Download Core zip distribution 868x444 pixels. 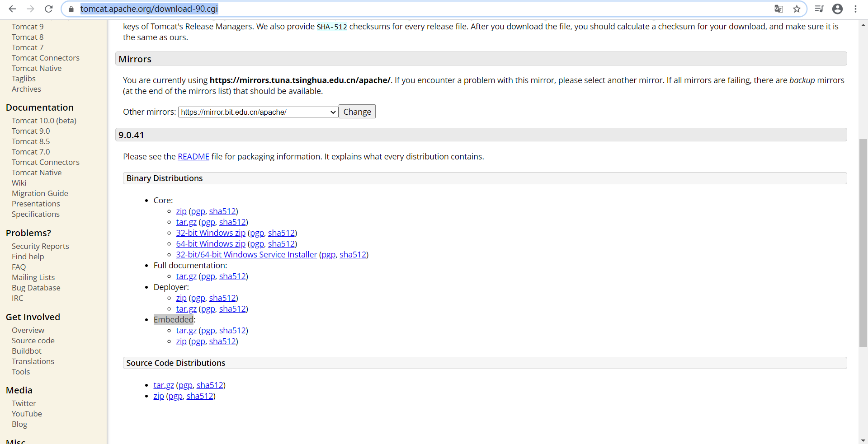point(181,211)
